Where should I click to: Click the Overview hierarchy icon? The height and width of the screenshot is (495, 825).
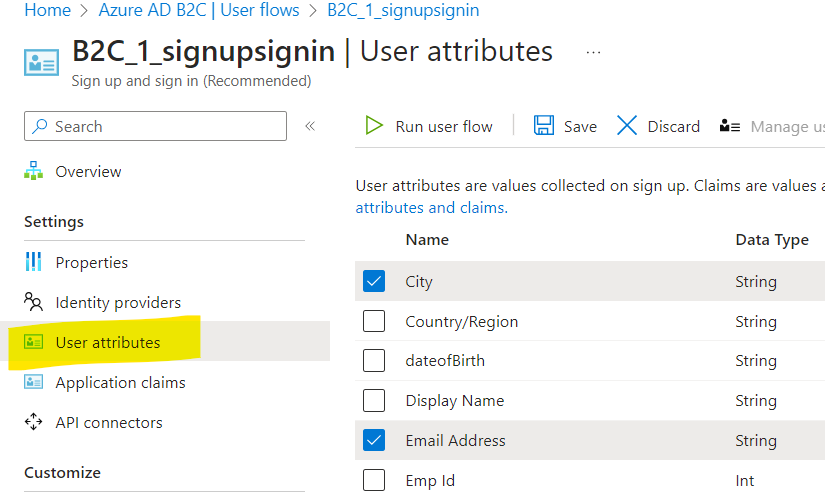34,171
